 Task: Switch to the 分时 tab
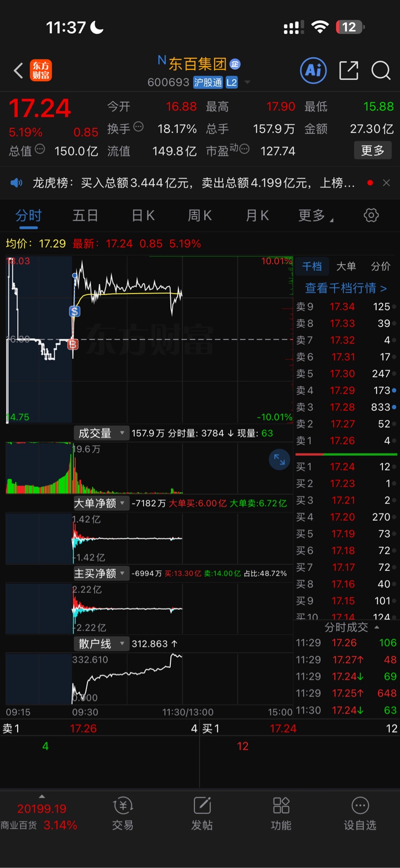[x=28, y=216]
